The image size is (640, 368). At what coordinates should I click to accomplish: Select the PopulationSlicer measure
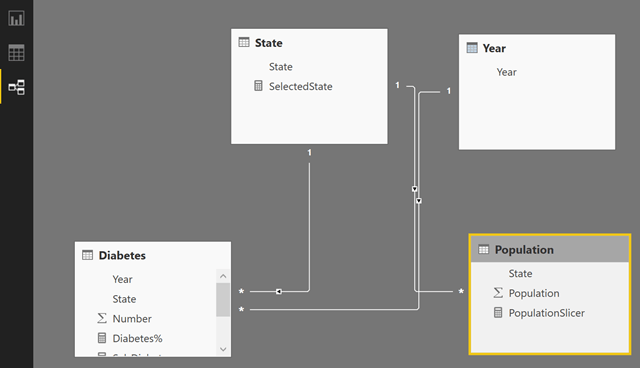pyautogui.click(x=547, y=313)
